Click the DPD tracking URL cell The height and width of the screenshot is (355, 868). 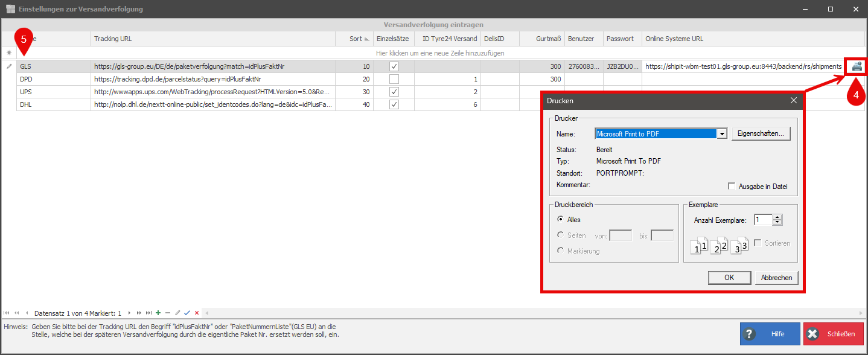pos(213,79)
